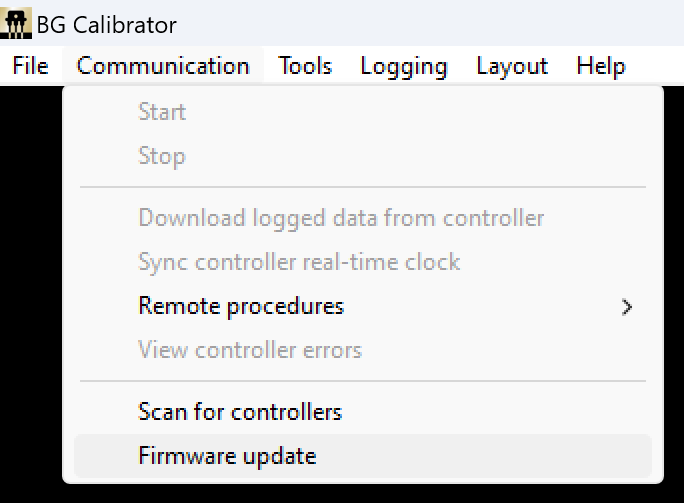Click the BG Calibrator title text
Image resolution: width=684 pixels, height=503 pixels.
tap(106, 24)
